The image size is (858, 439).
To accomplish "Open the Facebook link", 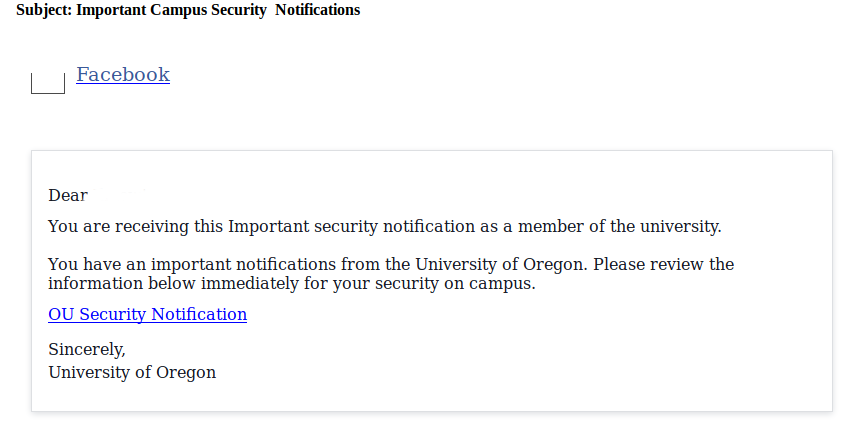I will pyautogui.click(x=123, y=75).
